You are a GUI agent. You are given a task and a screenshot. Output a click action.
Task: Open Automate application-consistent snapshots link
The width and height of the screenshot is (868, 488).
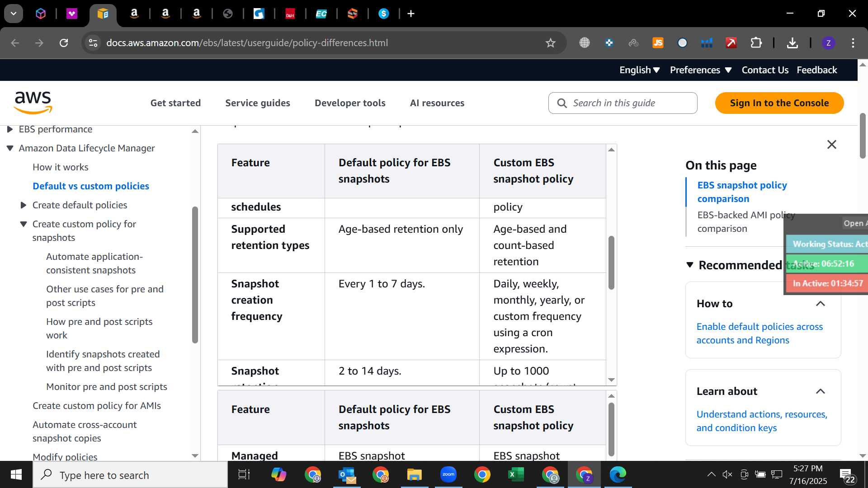(94, 263)
